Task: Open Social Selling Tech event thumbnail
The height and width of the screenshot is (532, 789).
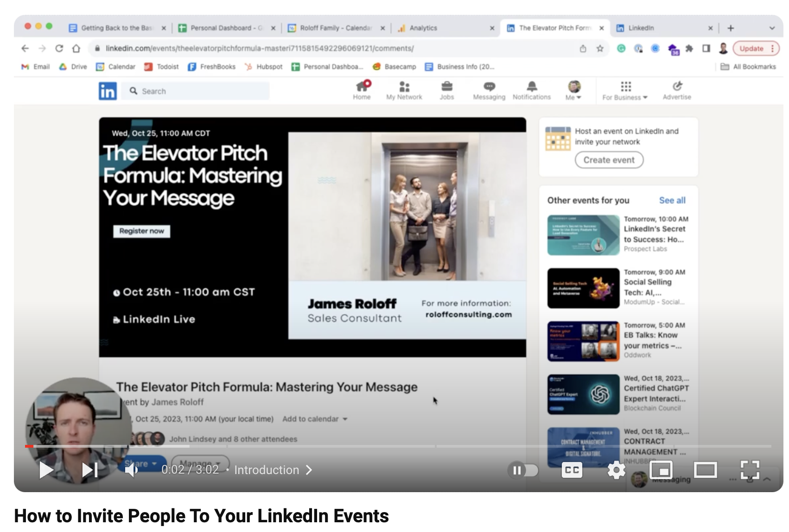Action: pyautogui.click(x=583, y=288)
